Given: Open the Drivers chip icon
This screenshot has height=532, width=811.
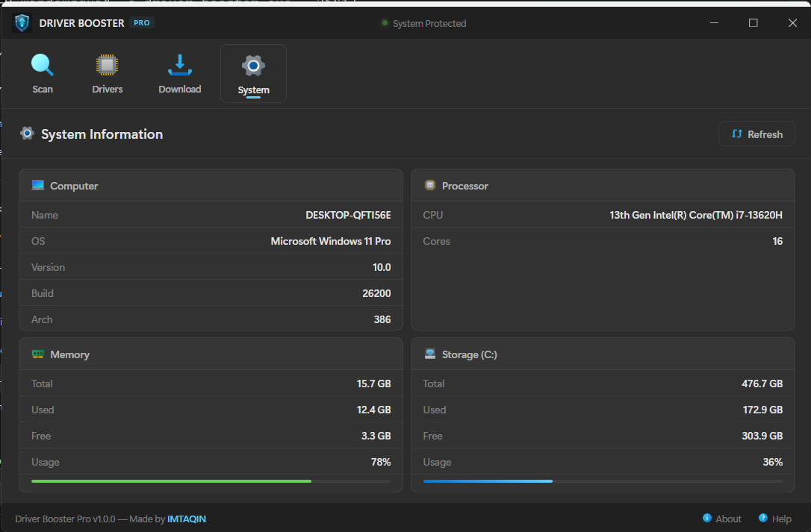Looking at the screenshot, I should (x=108, y=65).
